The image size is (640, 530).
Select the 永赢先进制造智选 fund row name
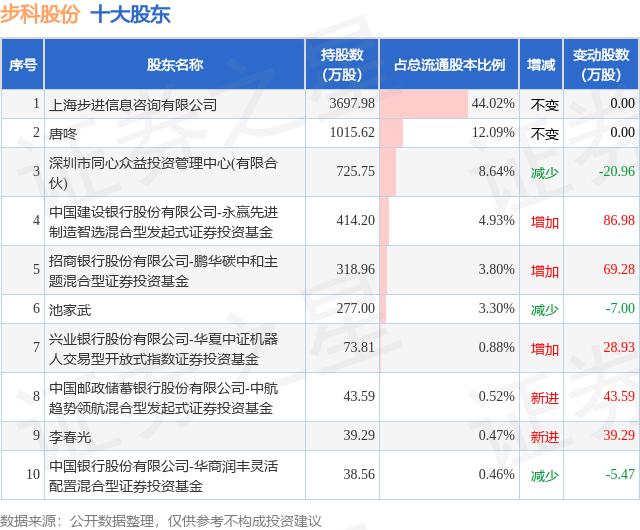163,222
